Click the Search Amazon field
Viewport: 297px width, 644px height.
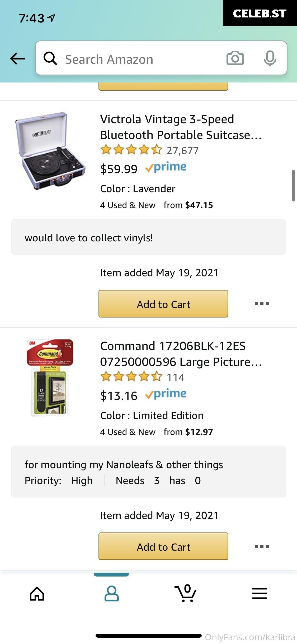click(x=161, y=58)
